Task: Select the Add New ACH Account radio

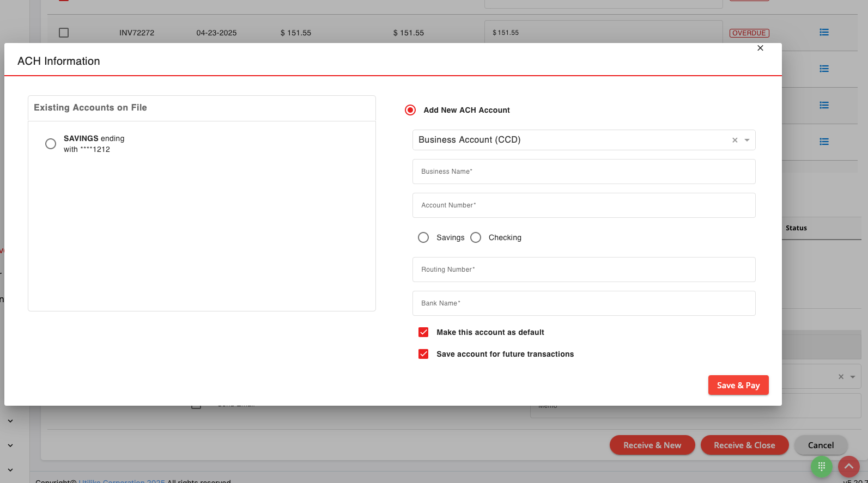Action: pos(410,110)
